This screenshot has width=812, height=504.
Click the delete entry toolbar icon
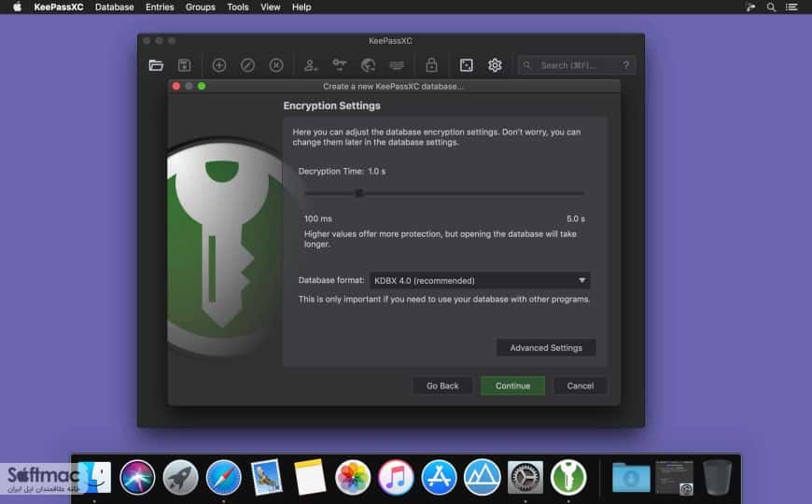276,65
